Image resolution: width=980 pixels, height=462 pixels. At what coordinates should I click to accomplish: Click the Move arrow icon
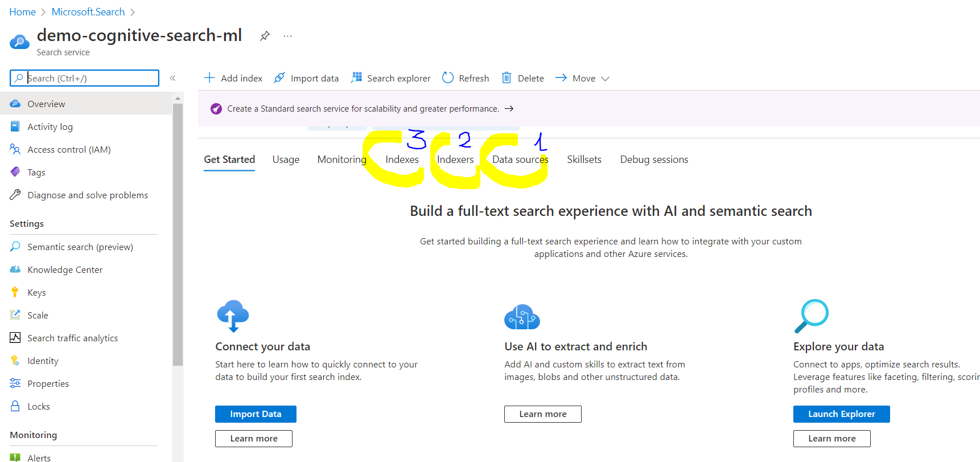click(x=561, y=77)
